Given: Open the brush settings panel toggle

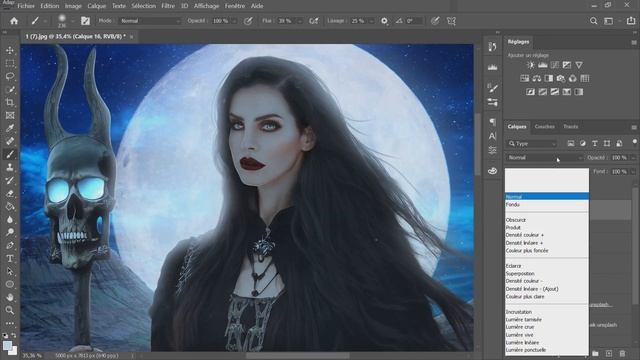Looking at the screenshot, I should click(x=85, y=21).
